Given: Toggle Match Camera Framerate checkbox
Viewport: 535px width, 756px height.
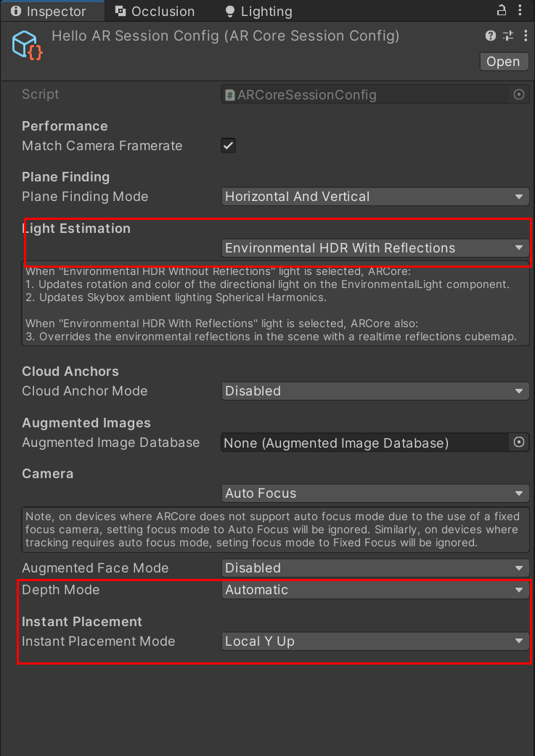Looking at the screenshot, I should (x=228, y=146).
